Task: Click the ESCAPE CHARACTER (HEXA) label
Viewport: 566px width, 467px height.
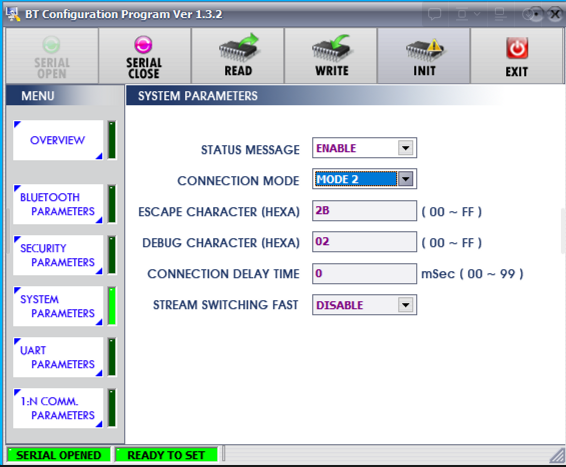Action: (x=219, y=212)
